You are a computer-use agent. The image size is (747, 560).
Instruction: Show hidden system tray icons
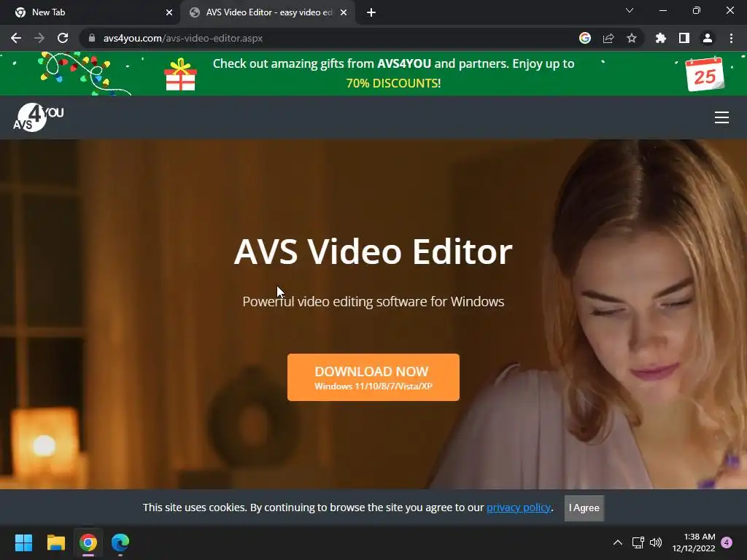tap(617, 542)
